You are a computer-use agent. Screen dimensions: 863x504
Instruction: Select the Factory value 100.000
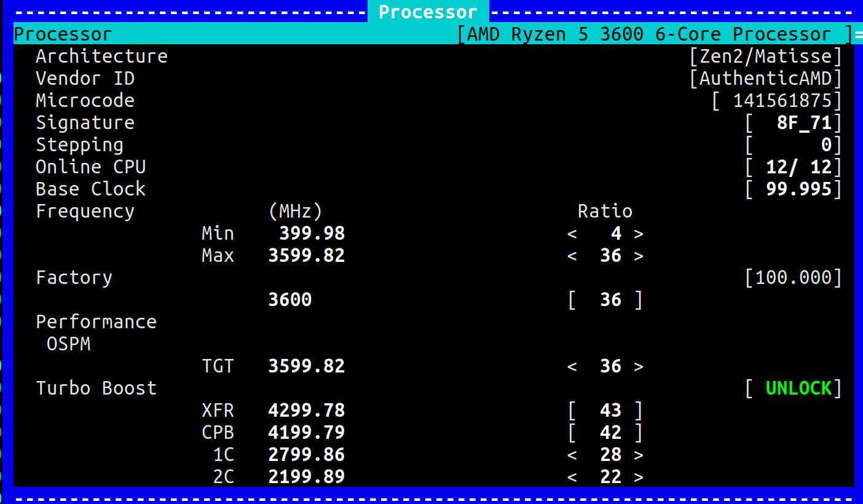coord(793,277)
